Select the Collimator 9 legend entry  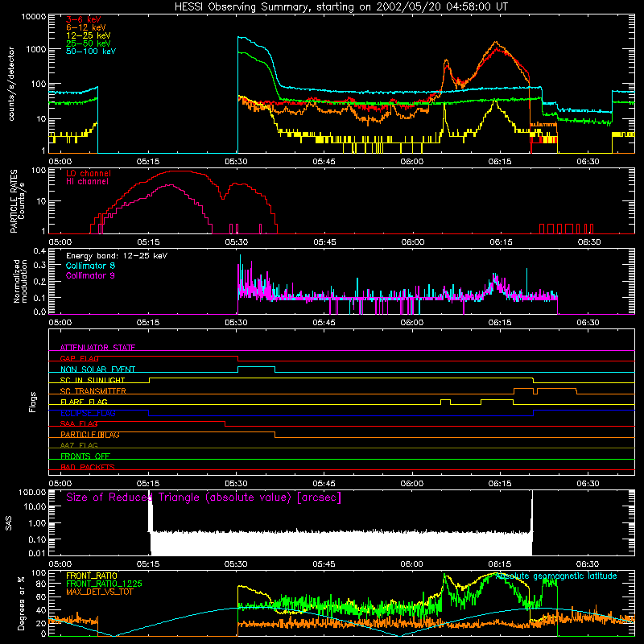click(90, 275)
